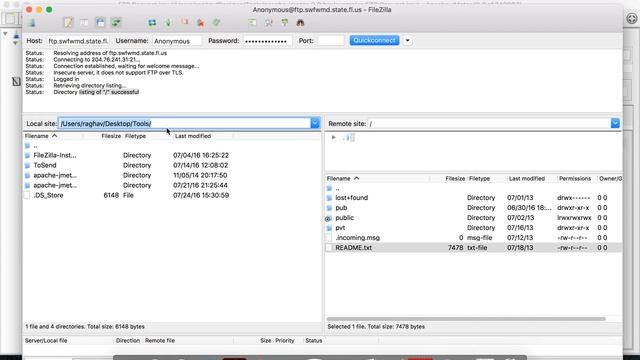Viewport: 640px width, 360px height.
Task: Open Local site path dropdown
Action: [315, 123]
